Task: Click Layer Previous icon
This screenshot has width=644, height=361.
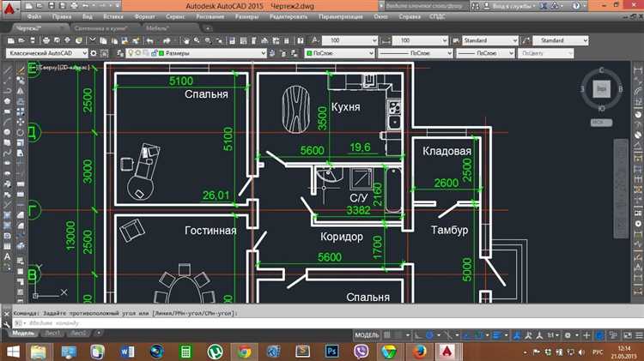Action: (x=283, y=53)
